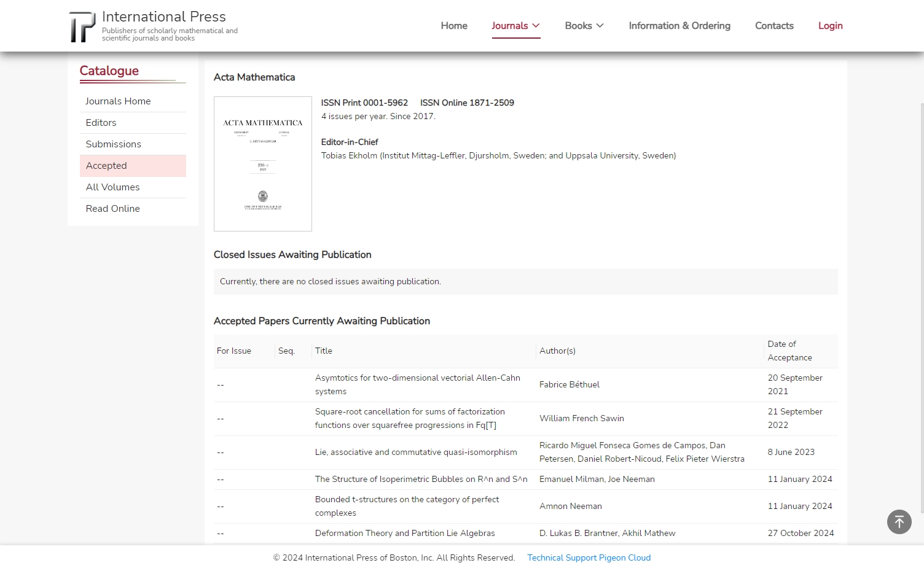Click the 21 September 2022 date

click(x=795, y=419)
